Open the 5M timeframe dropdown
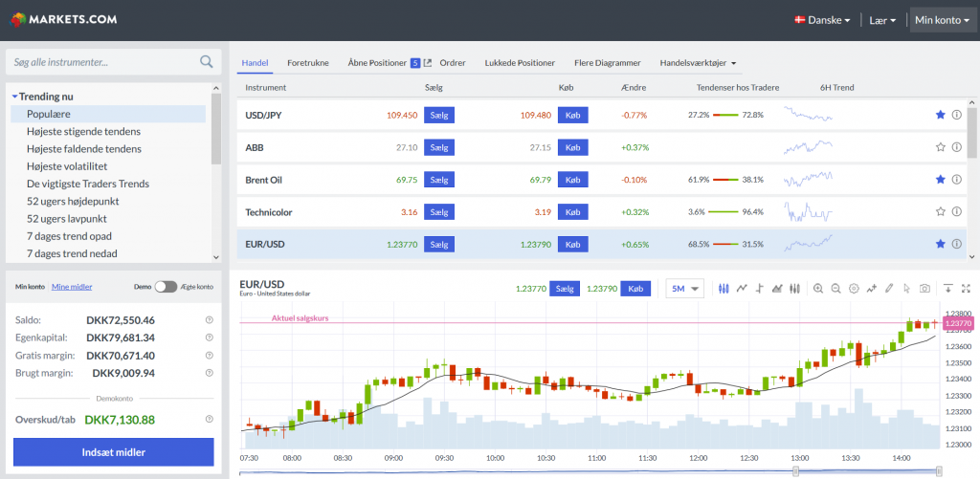This screenshot has width=980, height=479. [x=685, y=289]
